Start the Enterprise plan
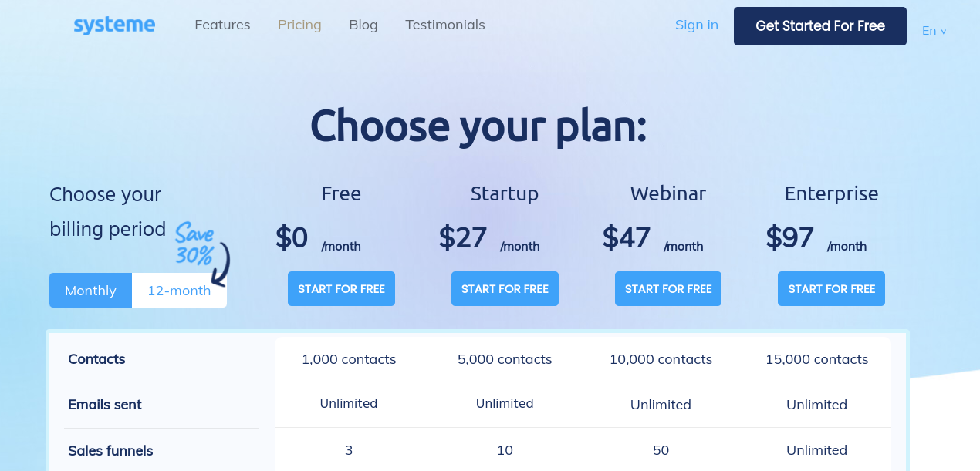Screen dimensions: 980x471 tap(831, 289)
